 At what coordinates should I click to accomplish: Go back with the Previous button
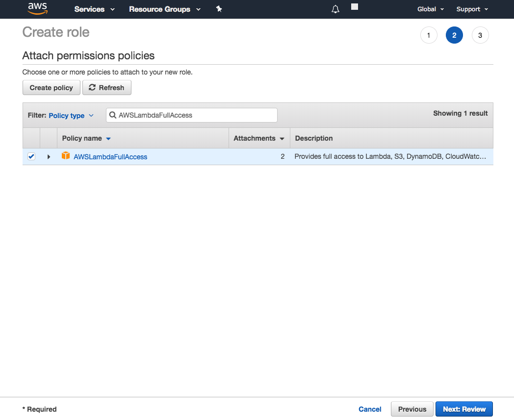pos(412,409)
